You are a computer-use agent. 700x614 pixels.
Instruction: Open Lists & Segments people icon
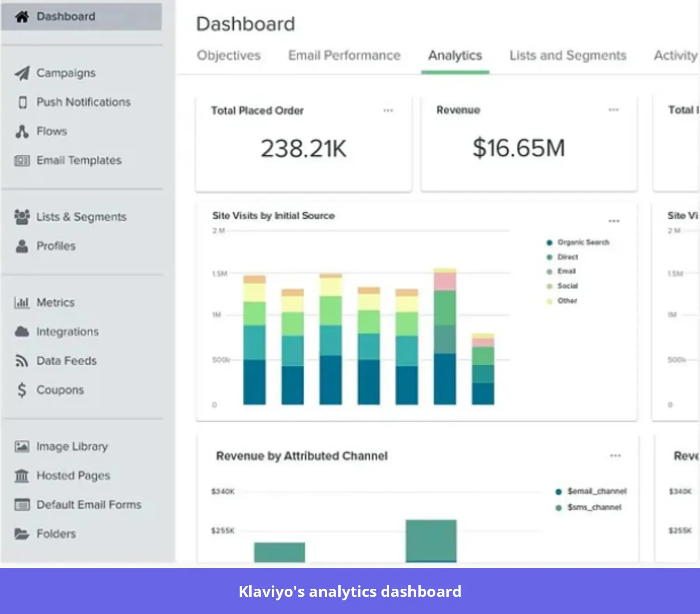click(22, 217)
